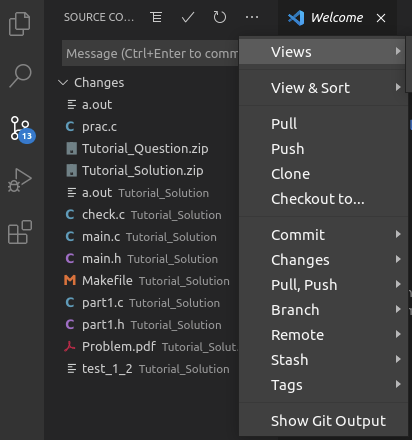Screen dimensions: 412x440
Task: Toggle the view as tree icon
Action: click(156, 17)
